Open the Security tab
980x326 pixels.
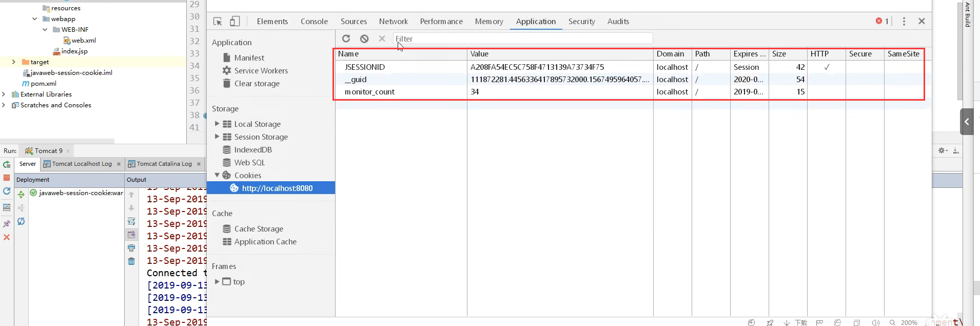coord(581,22)
